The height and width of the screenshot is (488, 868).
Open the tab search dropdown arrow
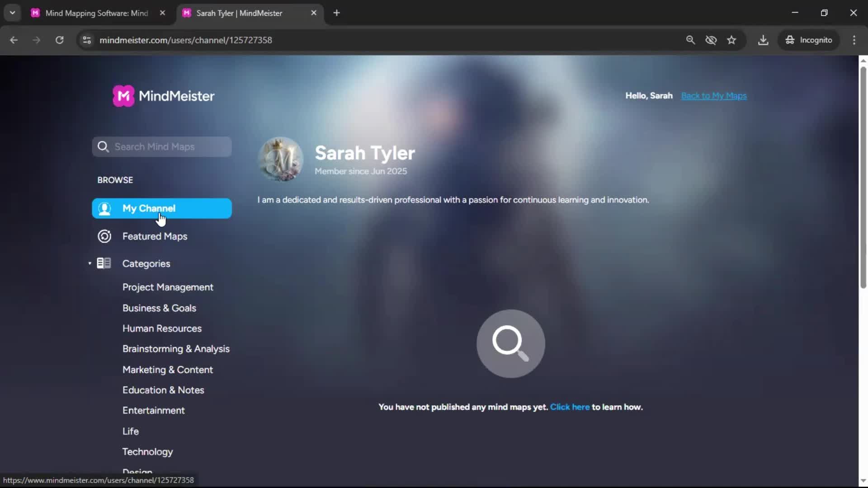[x=13, y=13]
